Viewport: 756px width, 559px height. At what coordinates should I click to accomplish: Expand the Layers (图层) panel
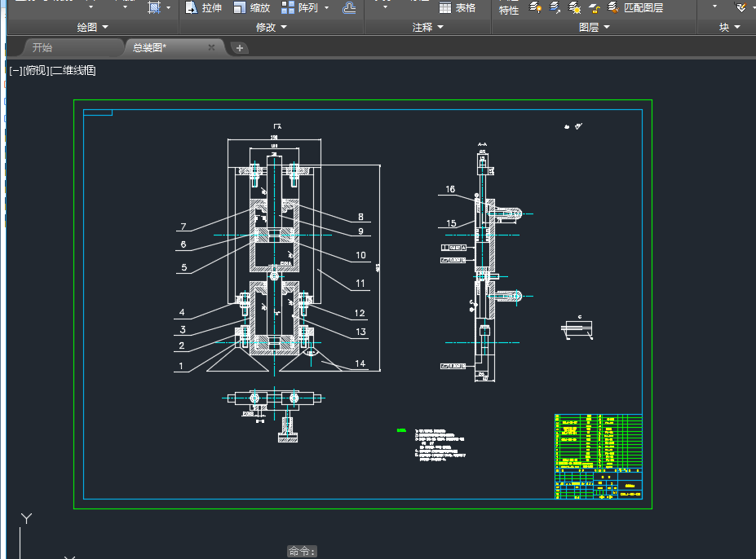[594, 28]
